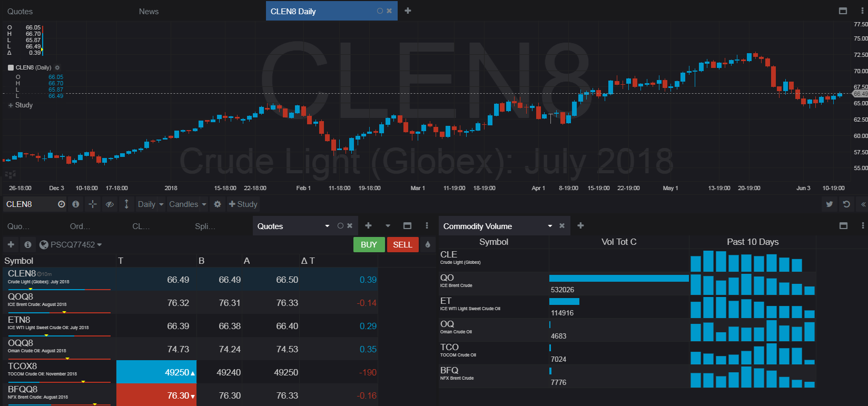The image size is (868, 406).
Task: Open the truncated Ord... tab
Action: [x=80, y=226]
